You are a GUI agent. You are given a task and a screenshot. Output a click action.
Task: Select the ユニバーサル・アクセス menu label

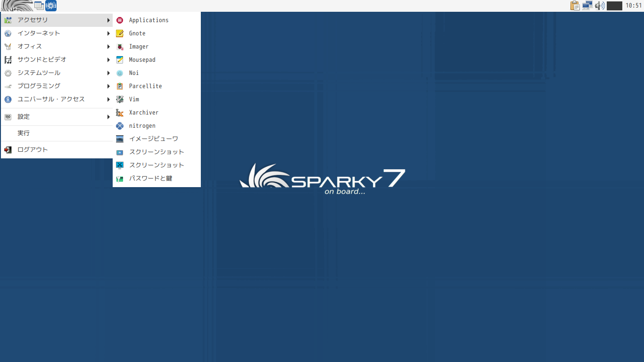coord(51,99)
